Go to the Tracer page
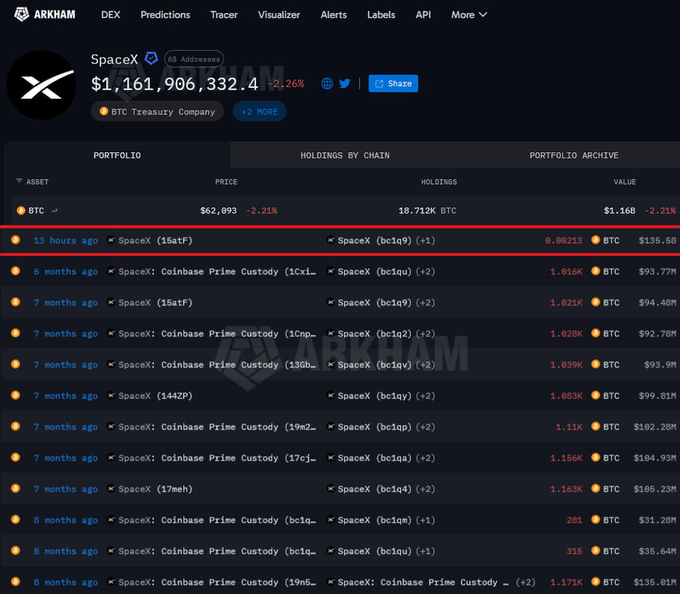The height and width of the screenshot is (594, 680). point(224,15)
